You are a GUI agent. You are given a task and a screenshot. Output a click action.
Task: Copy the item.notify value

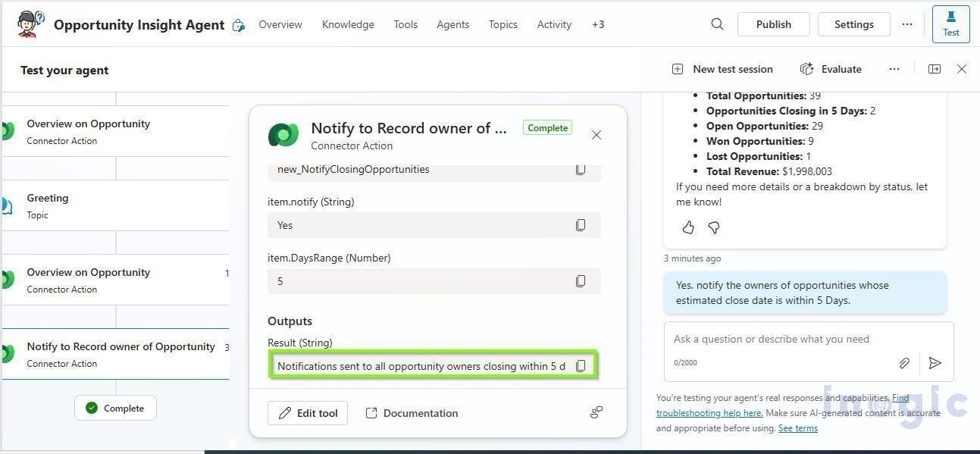[x=581, y=224]
